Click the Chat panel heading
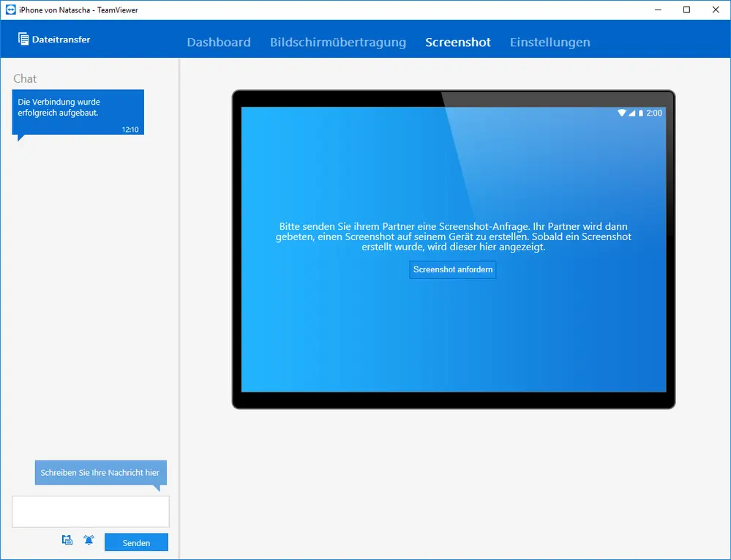This screenshot has height=560, width=731. click(x=25, y=78)
